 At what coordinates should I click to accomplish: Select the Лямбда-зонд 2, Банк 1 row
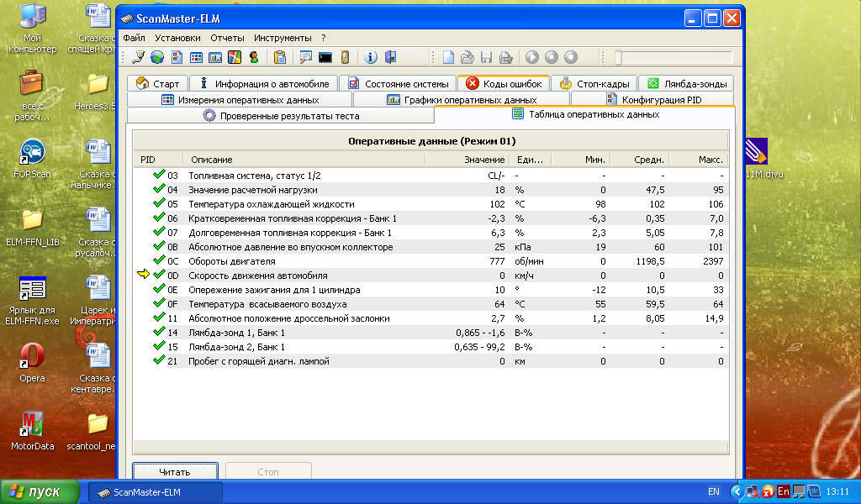tap(431, 347)
